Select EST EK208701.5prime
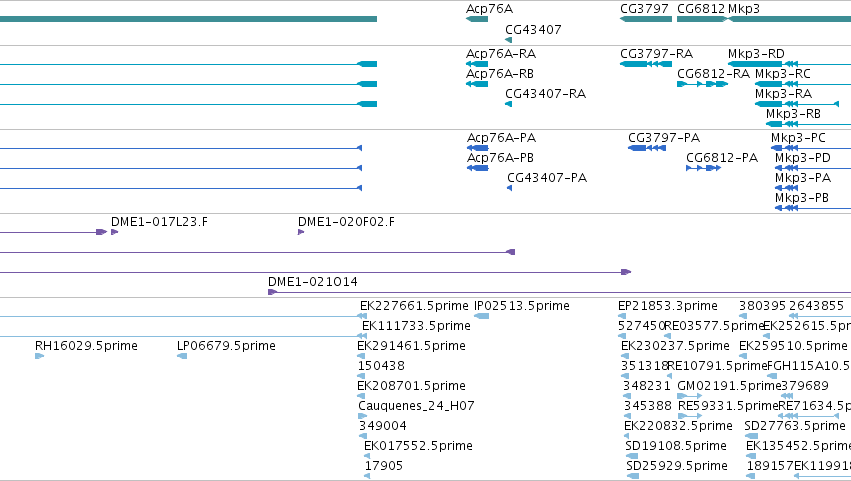Viewport: 851px width, 481px height. point(411,387)
